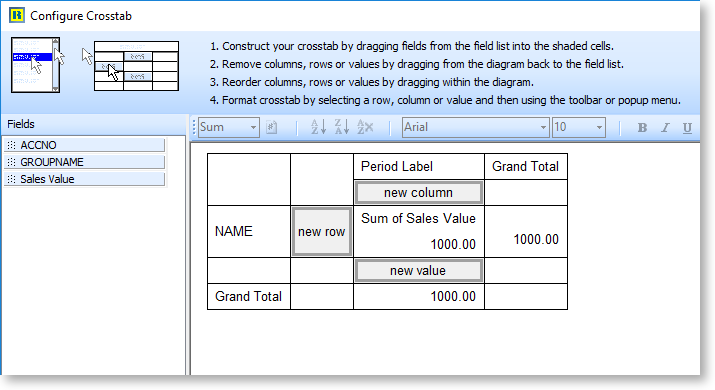Select the GROUPNAME field
Viewport: 715px width, 390px height.
pyautogui.click(x=85, y=162)
